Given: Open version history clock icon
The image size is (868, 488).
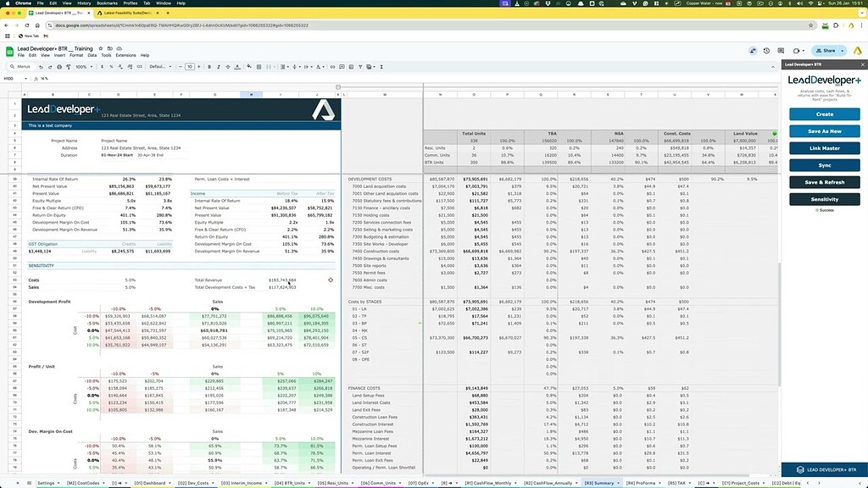Looking at the screenshot, I should 766,51.
